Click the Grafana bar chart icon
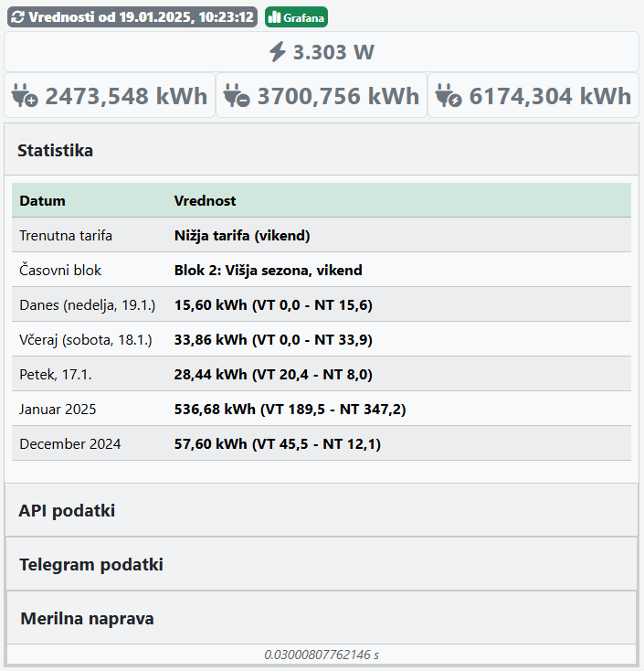 point(275,17)
